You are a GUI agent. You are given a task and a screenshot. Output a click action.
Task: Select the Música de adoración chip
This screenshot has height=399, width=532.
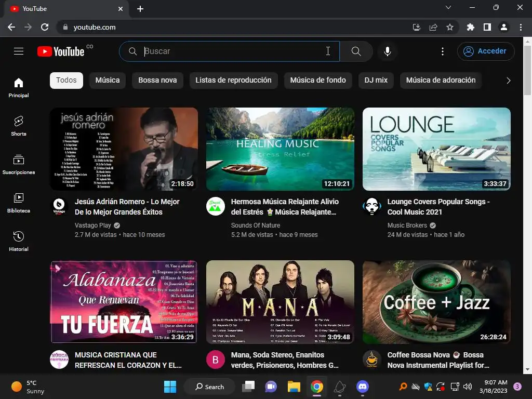441,80
